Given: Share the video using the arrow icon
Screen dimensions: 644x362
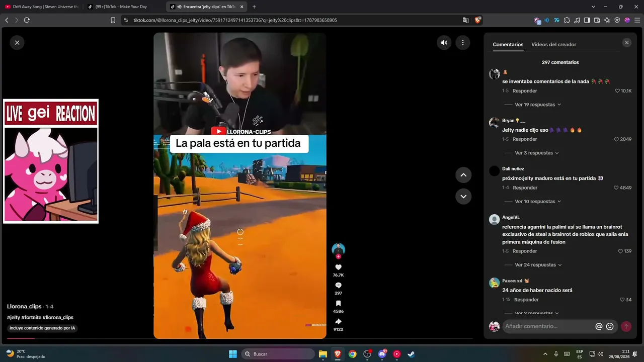Looking at the screenshot, I should point(338,321).
